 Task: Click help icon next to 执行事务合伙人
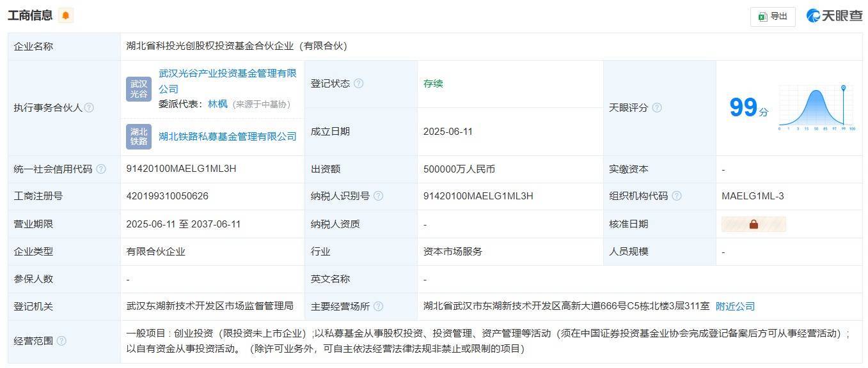click(89, 108)
